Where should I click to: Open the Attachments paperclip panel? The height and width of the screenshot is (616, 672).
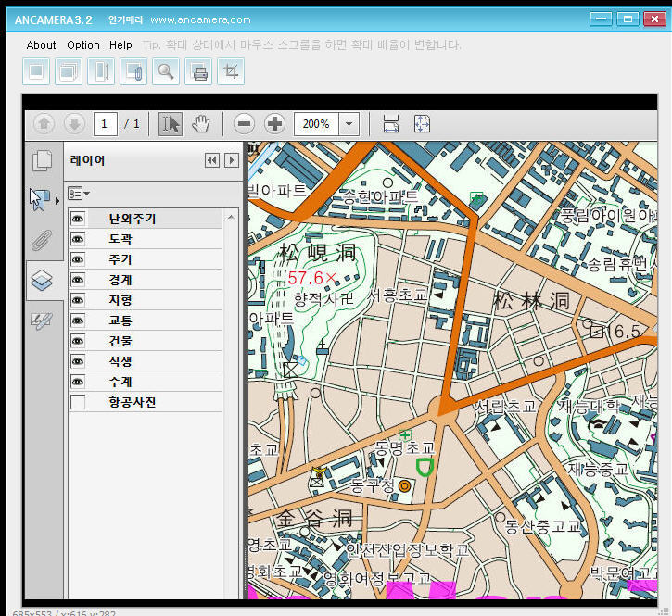42,240
